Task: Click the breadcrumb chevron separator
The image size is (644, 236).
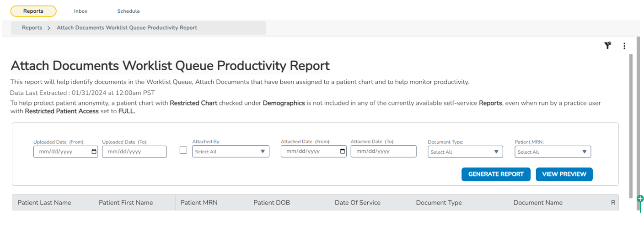Action: click(49, 28)
